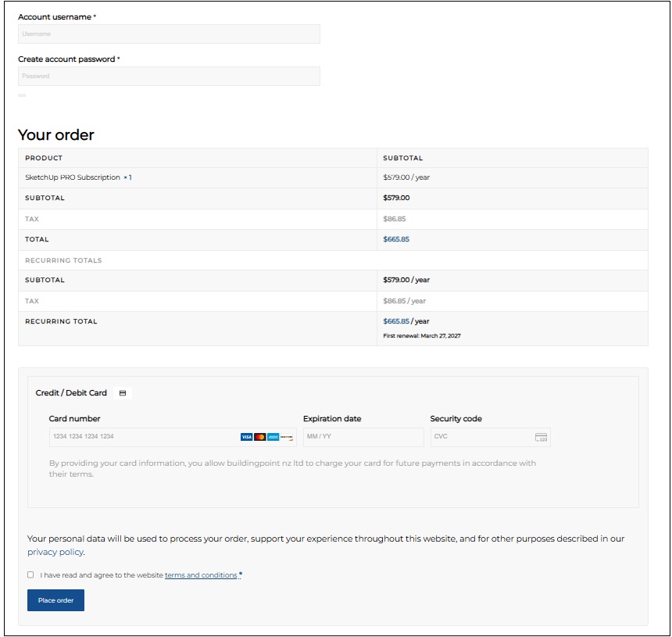
Task: Click the Security code CVC field
Action: (x=490, y=437)
